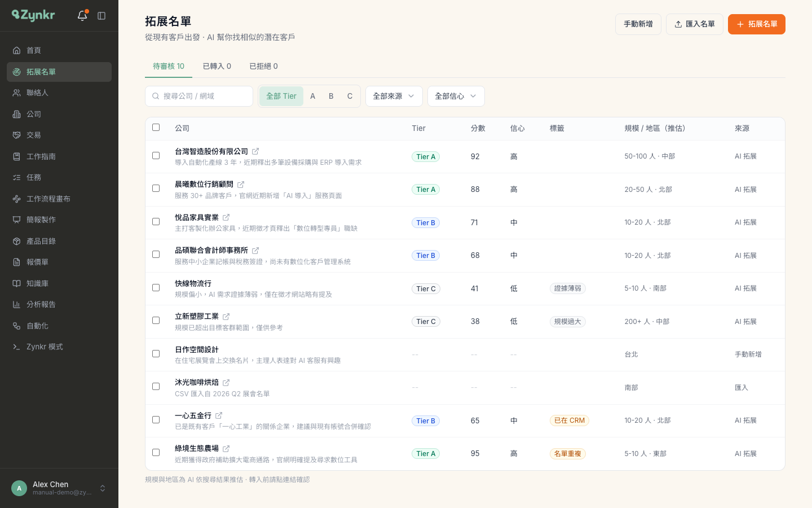The height and width of the screenshot is (508, 812).
Task: Toggle the select-all checkbox in table header
Action: point(156,128)
